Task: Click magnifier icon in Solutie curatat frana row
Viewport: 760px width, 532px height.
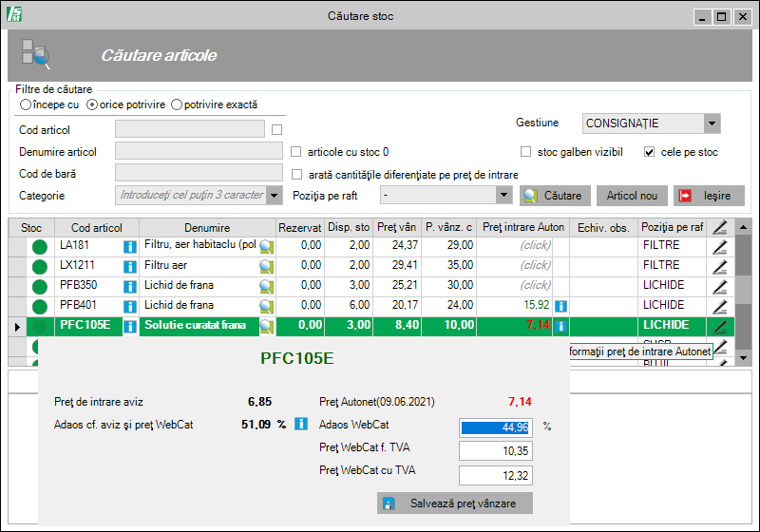Action: coord(266,326)
